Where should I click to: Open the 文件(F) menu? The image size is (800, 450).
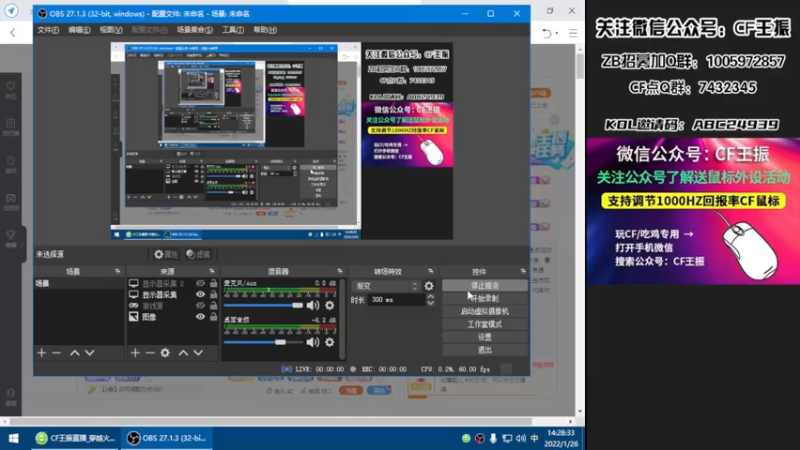tap(48, 30)
